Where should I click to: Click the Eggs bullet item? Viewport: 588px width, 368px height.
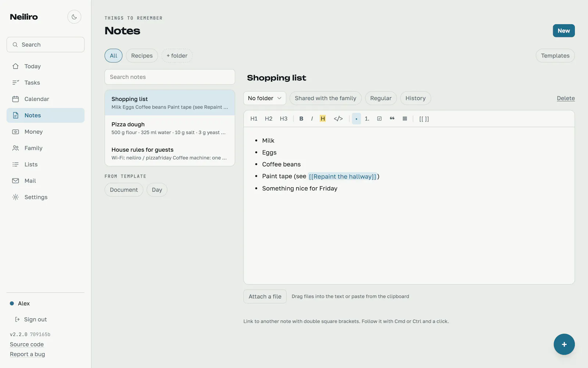pos(269,152)
